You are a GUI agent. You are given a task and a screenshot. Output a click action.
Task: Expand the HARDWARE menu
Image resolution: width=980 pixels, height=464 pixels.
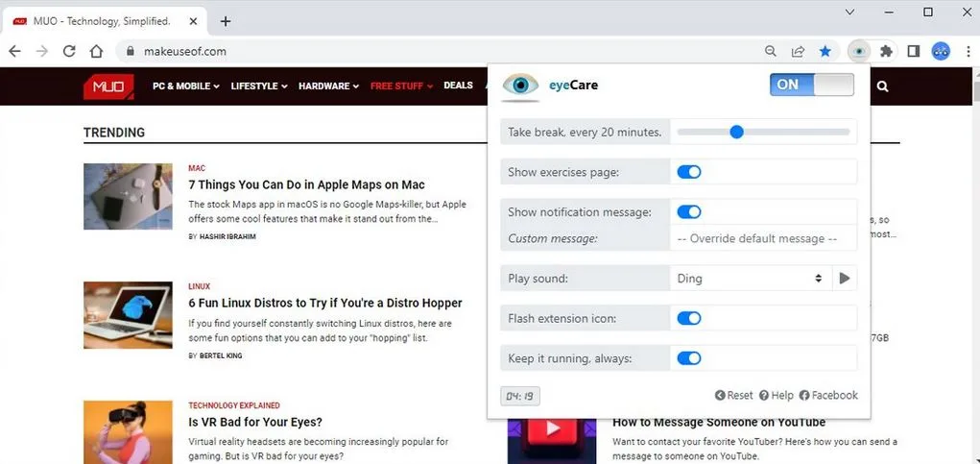(x=329, y=86)
